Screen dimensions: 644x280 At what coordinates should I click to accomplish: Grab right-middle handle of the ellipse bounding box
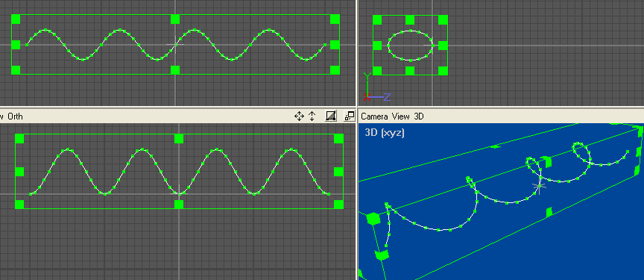coord(443,46)
